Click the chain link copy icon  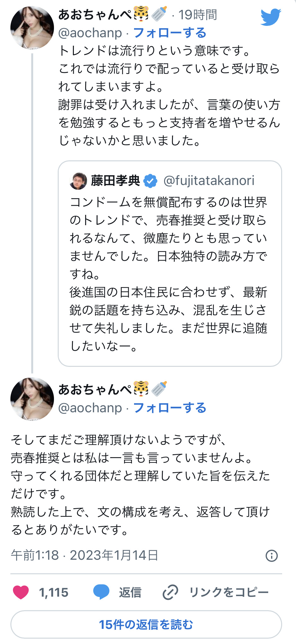(170, 592)
